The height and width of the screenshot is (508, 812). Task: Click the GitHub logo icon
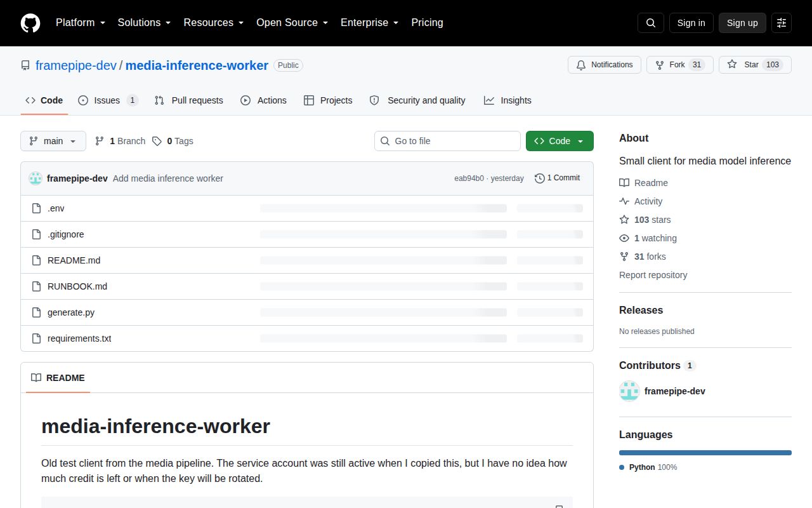[x=30, y=23]
